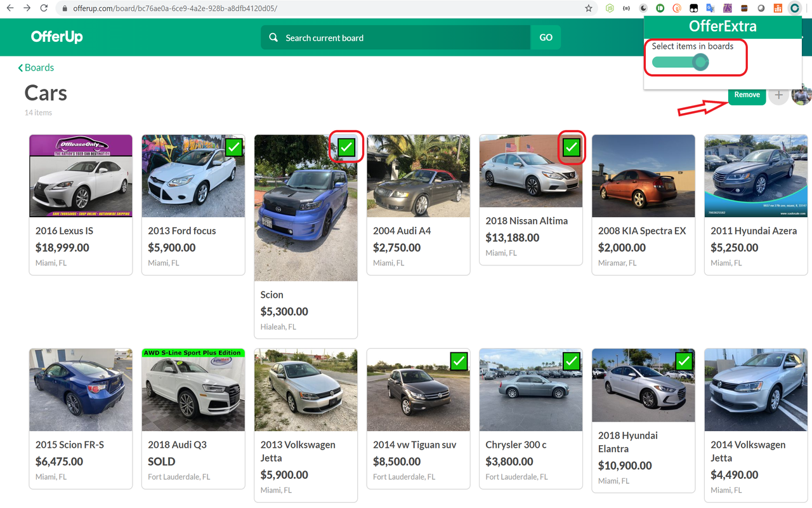Open the 2008 KIA Spectra EX title
The width and height of the screenshot is (812, 508).
pyautogui.click(x=642, y=231)
